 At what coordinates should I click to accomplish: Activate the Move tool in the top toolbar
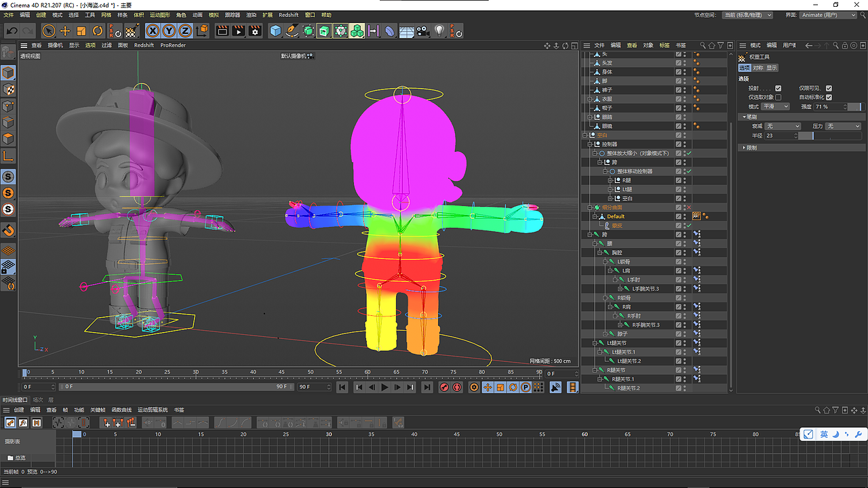pos(65,30)
